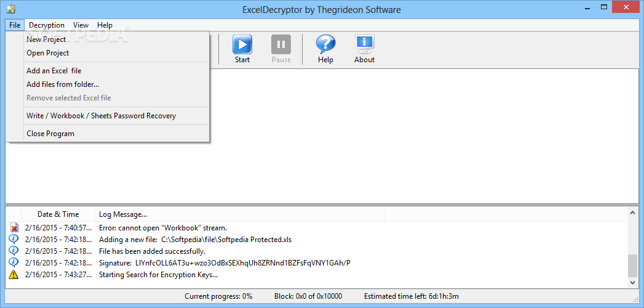
Task: Click the Pause toolbar icon
Action: (x=281, y=44)
